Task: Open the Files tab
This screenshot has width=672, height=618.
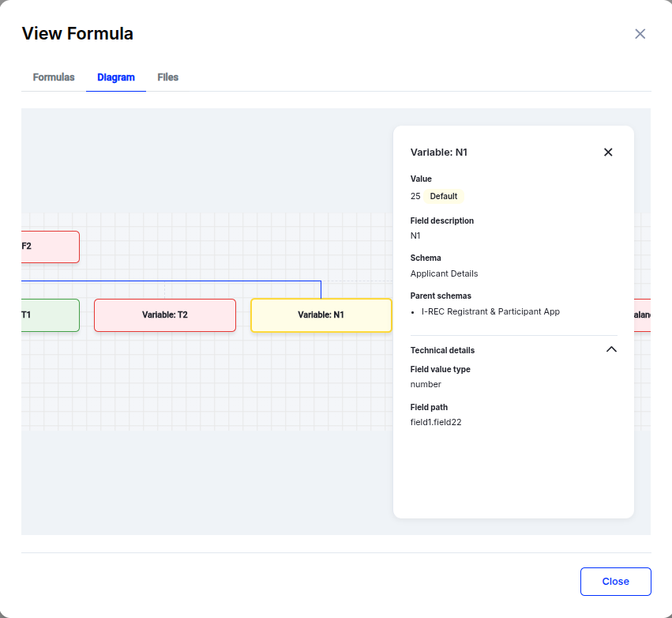Action: [168, 77]
